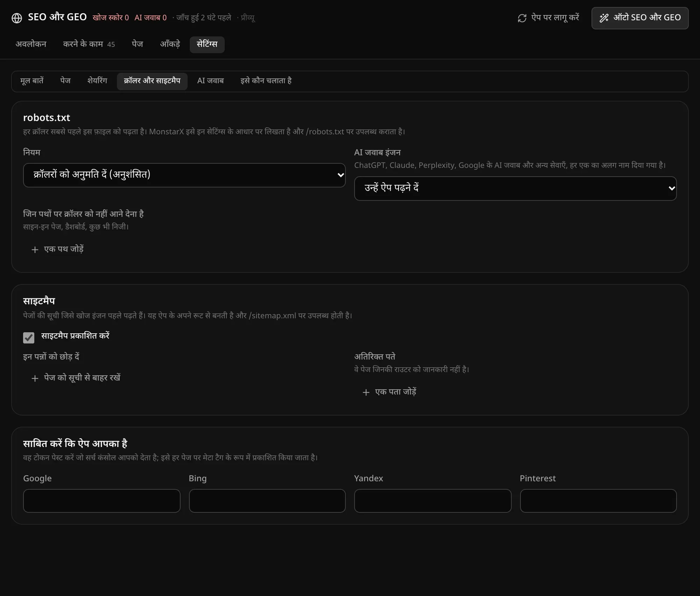Select the क्रॉलर और साइटमैप sub-tab
The image size is (700, 596).
152,81
